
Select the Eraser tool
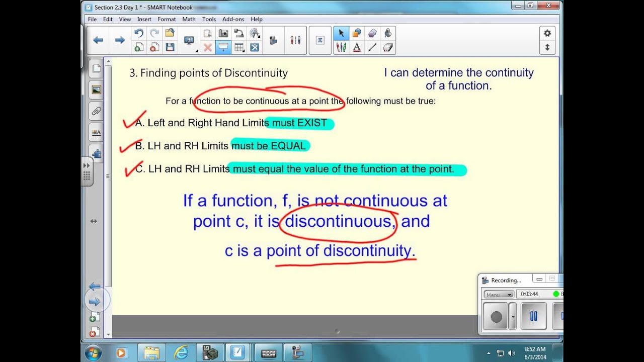[x=388, y=47]
